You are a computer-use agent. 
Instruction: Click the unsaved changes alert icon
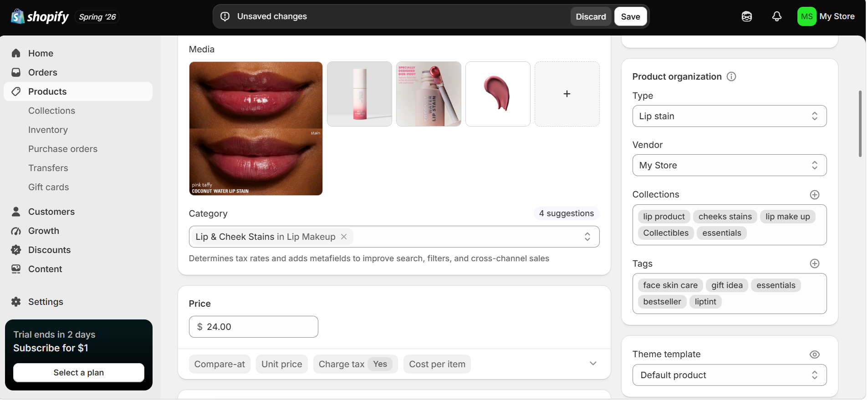point(225,16)
